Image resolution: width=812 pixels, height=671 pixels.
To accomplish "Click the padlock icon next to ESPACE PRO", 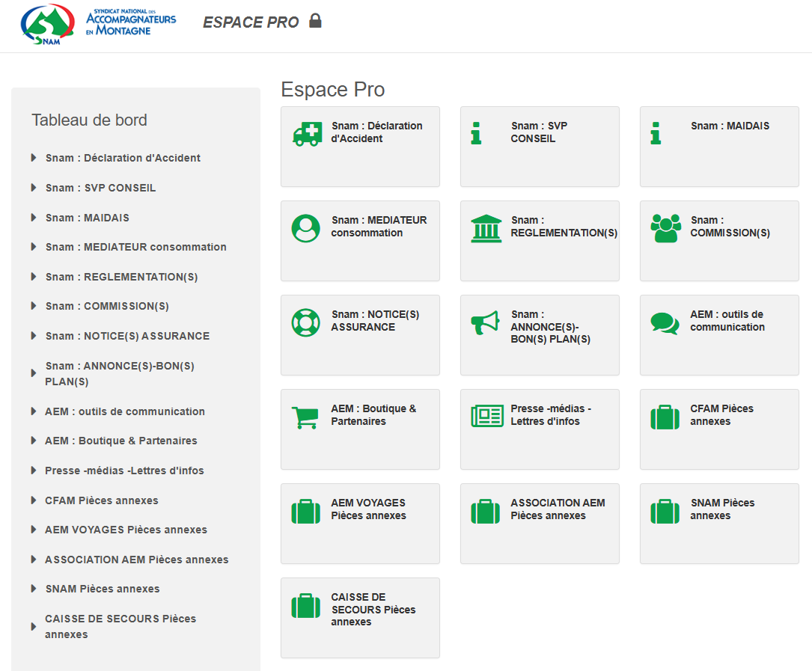I will click(x=315, y=21).
